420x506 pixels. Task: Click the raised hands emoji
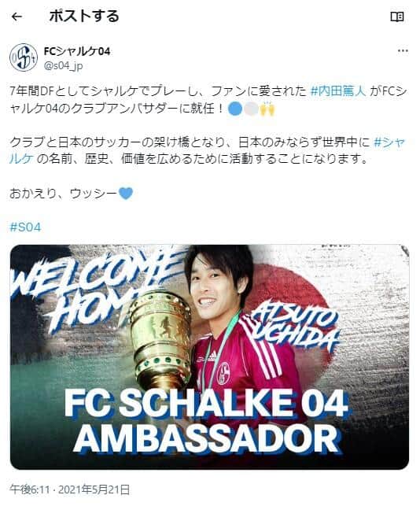coord(267,109)
